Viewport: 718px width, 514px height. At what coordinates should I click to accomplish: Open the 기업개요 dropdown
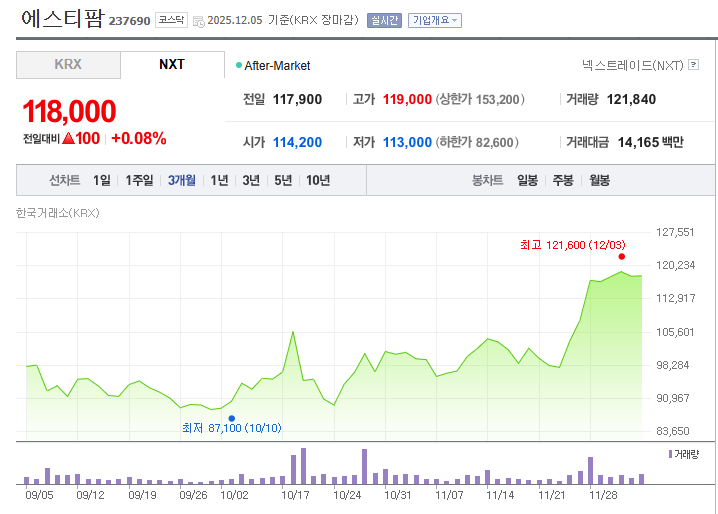pyautogui.click(x=435, y=20)
